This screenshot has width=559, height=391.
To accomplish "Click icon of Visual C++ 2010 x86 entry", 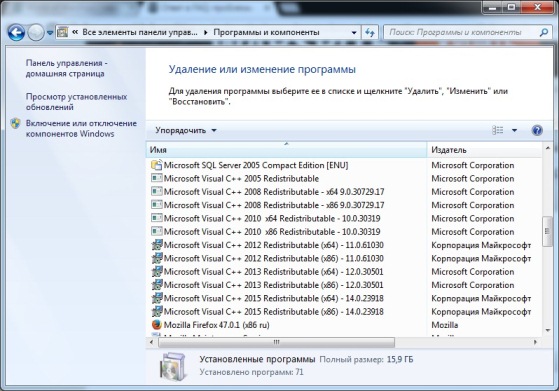I will click(157, 232).
